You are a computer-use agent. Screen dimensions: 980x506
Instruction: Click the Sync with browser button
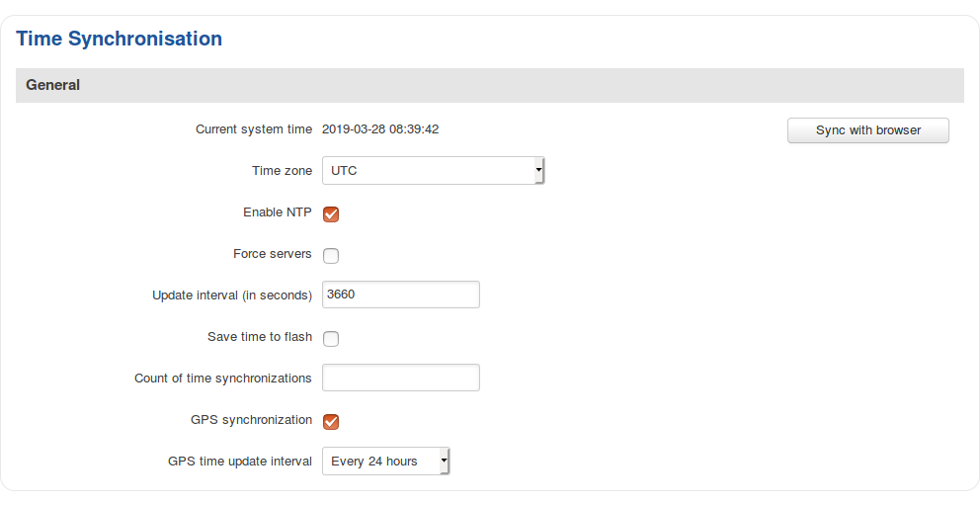coord(867,130)
